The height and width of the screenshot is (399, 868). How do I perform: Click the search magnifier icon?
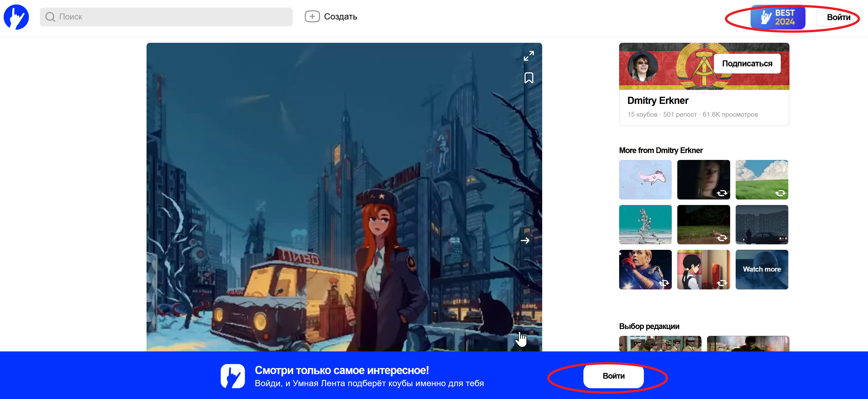point(50,17)
